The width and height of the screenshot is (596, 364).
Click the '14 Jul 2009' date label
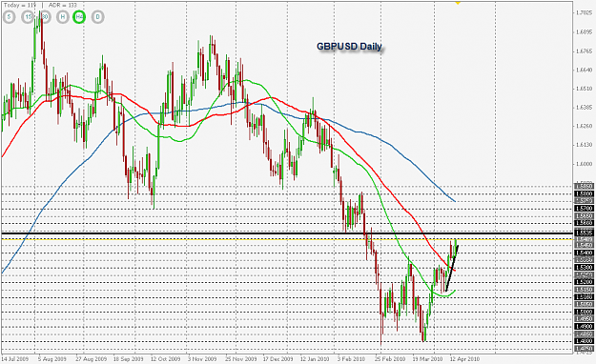tap(15, 359)
